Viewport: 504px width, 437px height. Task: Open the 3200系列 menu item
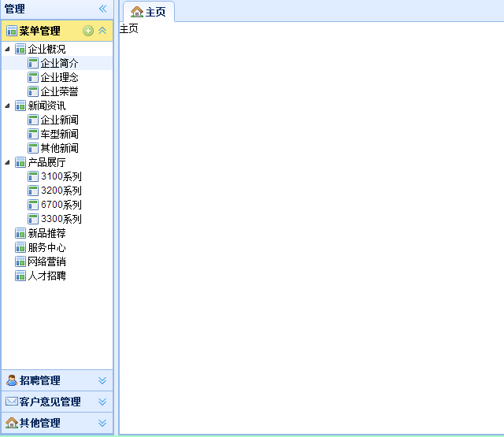point(61,191)
